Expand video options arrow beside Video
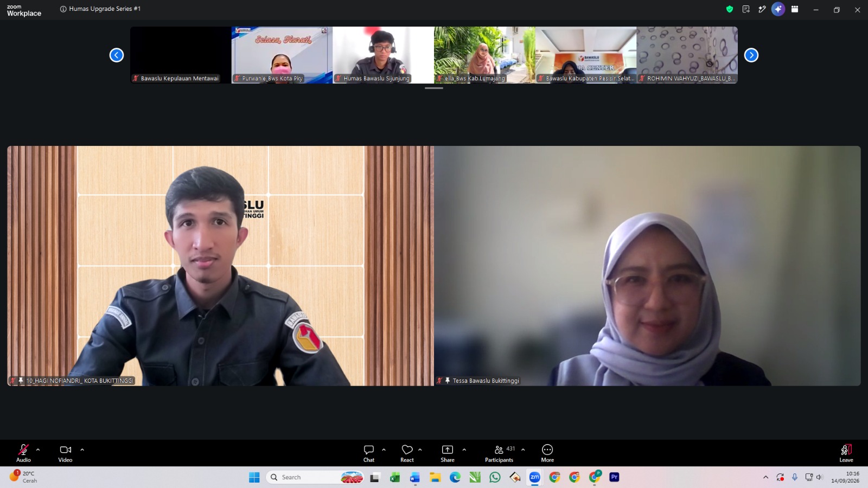The height and width of the screenshot is (488, 868). [x=82, y=450]
